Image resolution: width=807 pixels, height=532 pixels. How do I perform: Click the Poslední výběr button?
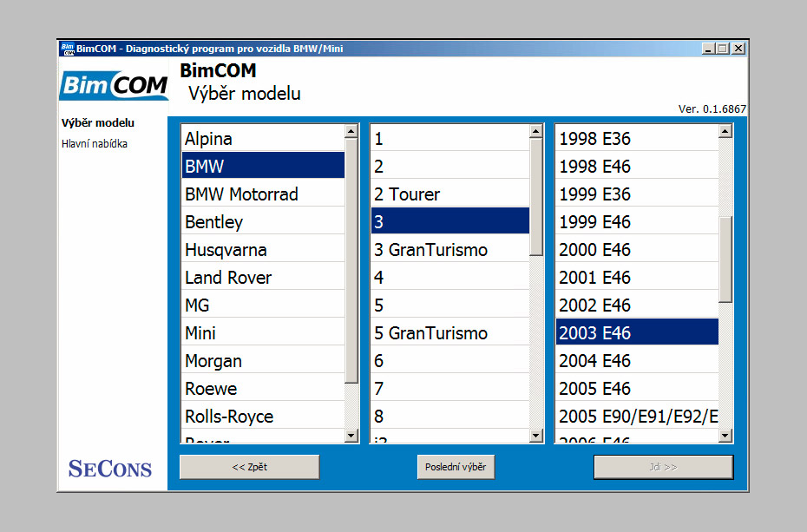click(x=456, y=467)
